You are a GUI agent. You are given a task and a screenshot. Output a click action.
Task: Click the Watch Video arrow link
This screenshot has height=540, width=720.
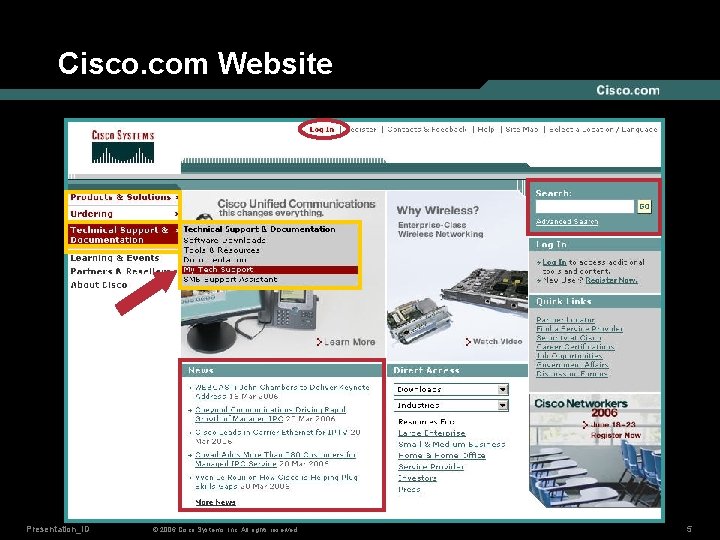(494, 342)
